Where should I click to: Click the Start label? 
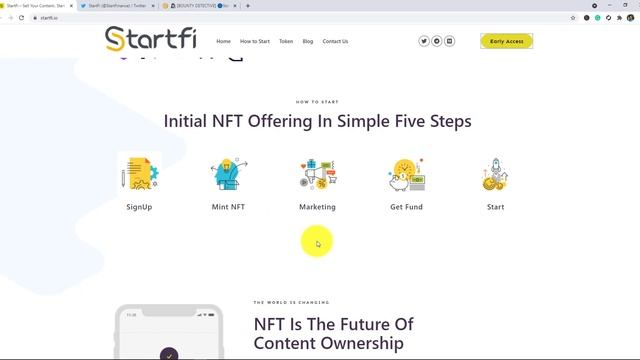(496, 207)
